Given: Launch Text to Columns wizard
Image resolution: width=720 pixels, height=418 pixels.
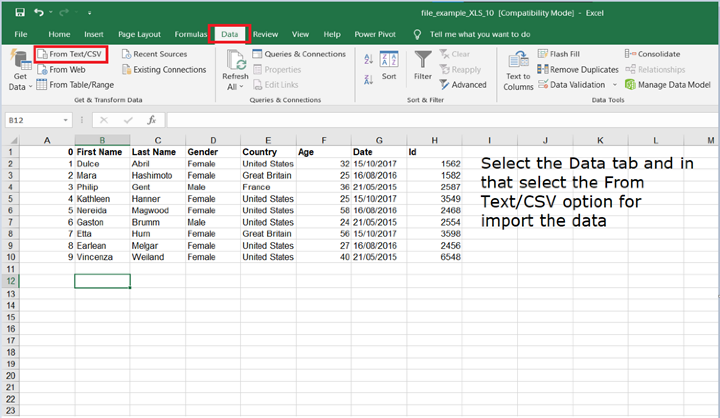Looking at the screenshot, I should [518, 70].
